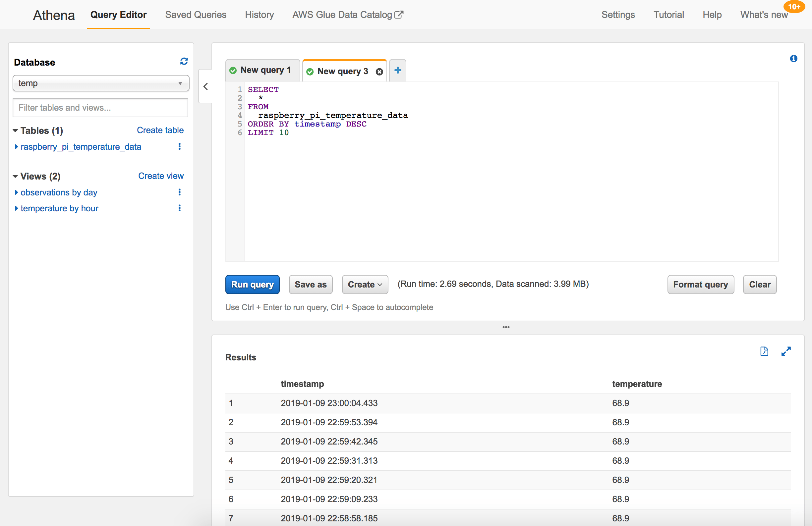
Task: Open the temp database dropdown
Action: pyautogui.click(x=101, y=83)
